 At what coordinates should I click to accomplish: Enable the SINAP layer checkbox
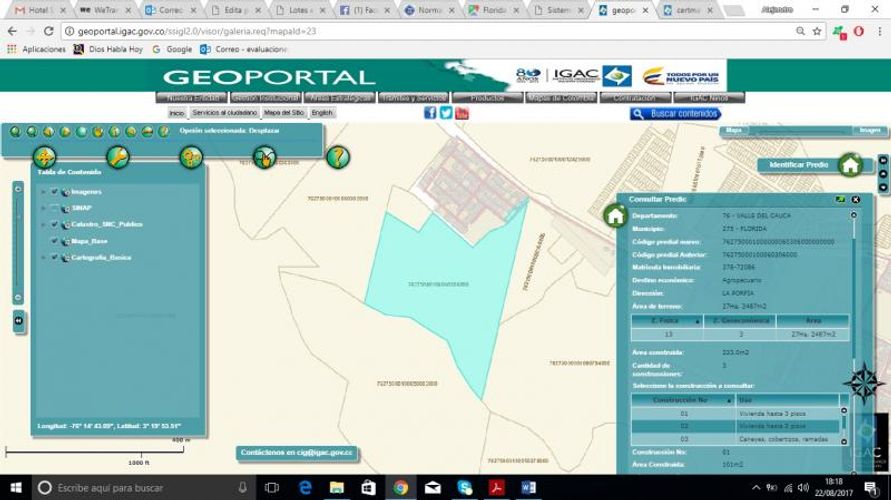point(55,208)
